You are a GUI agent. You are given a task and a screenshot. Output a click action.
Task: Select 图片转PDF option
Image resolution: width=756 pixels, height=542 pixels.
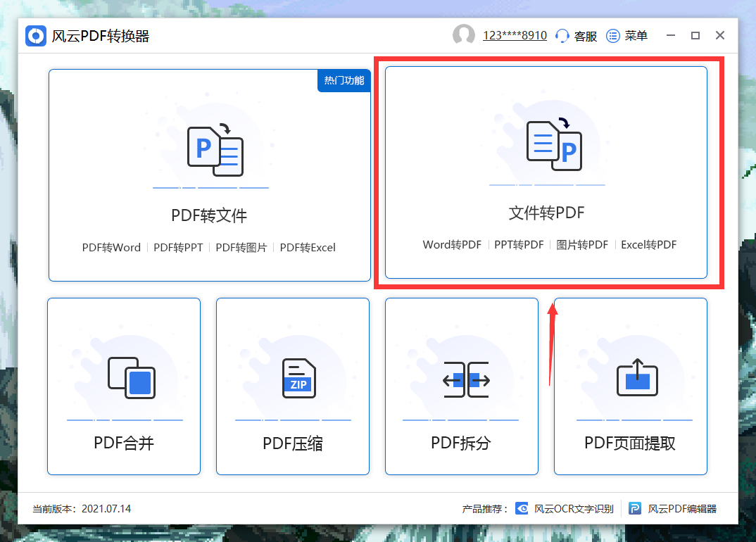click(582, 244)
